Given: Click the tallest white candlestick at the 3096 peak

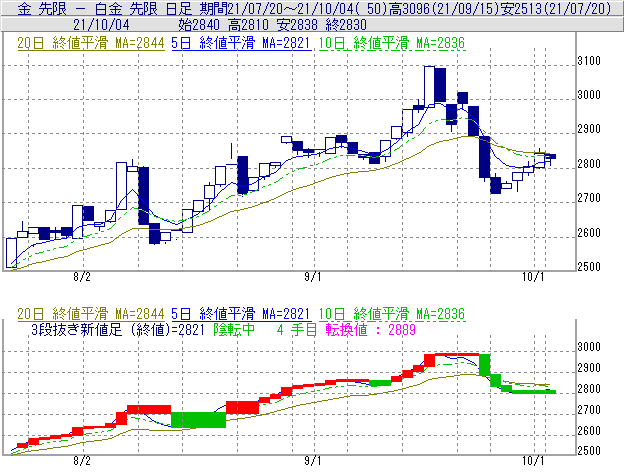Looking at the screenshot, I should (x=429, y=87).
